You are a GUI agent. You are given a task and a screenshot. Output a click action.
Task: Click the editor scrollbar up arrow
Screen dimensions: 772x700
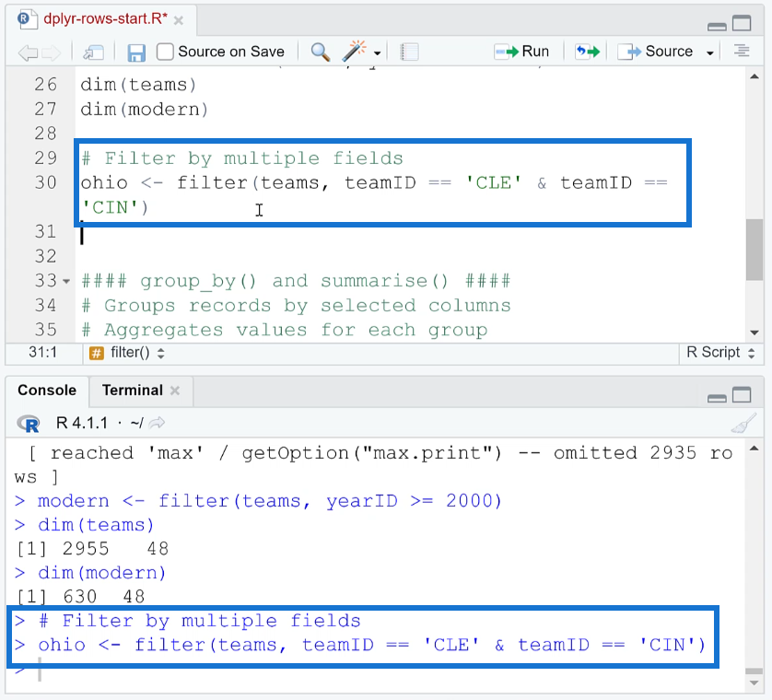(754, 76)
